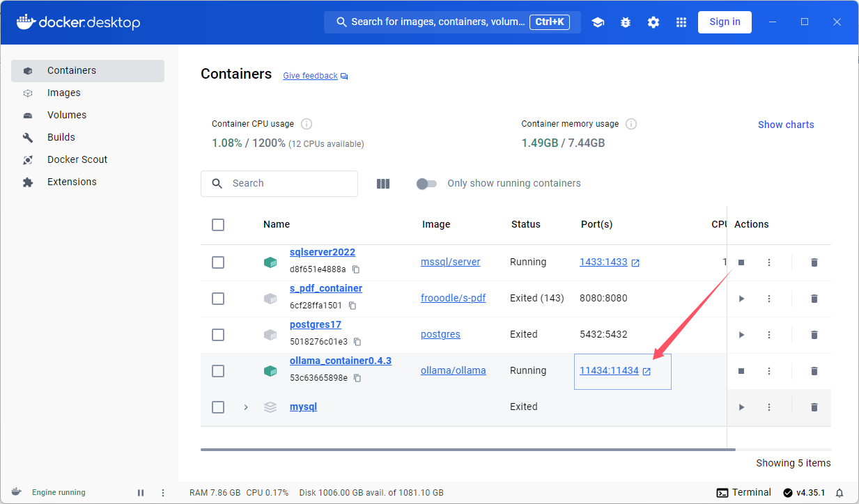Click the Docker whale icon in status bar
Viewport: 859px width, 504px height.
tap(17, 492)
